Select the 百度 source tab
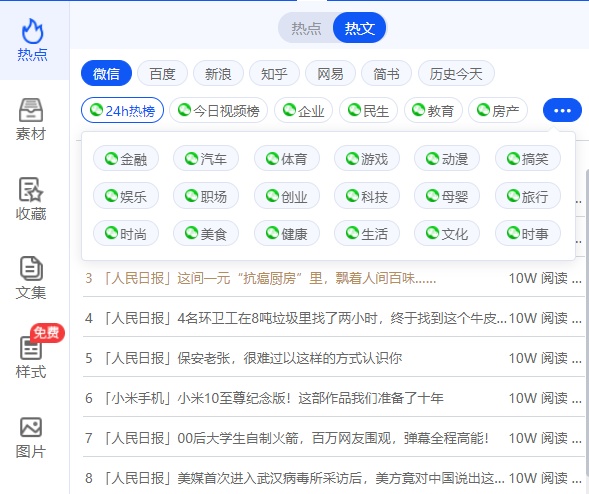The image size is (589, 494). click(162, 74)
